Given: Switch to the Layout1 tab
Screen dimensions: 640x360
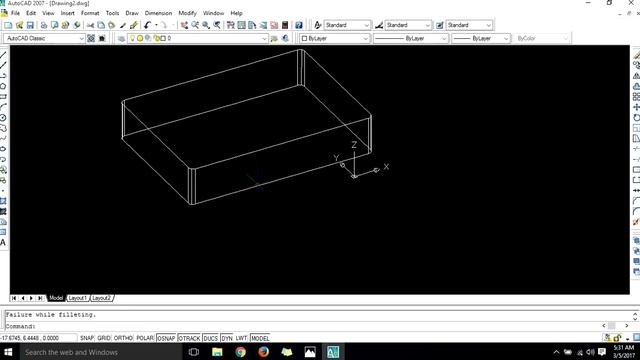Looking at the screenshot, I should tap(78, 298).
